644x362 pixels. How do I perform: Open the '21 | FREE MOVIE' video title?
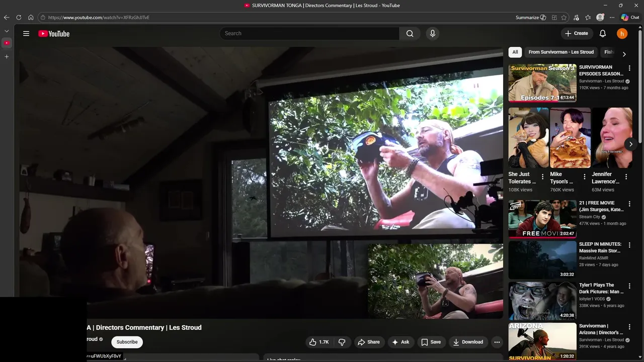[601, 206]
